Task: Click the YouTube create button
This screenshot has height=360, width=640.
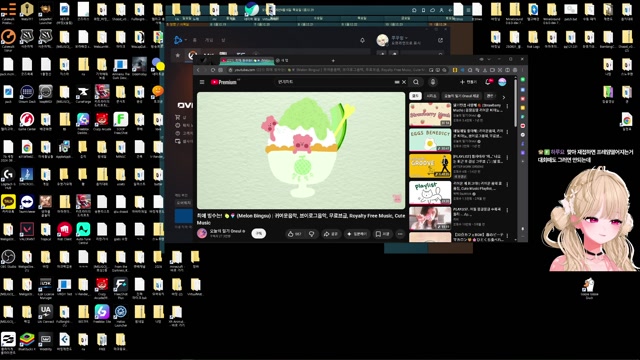Action: click(x=468, y=82)
